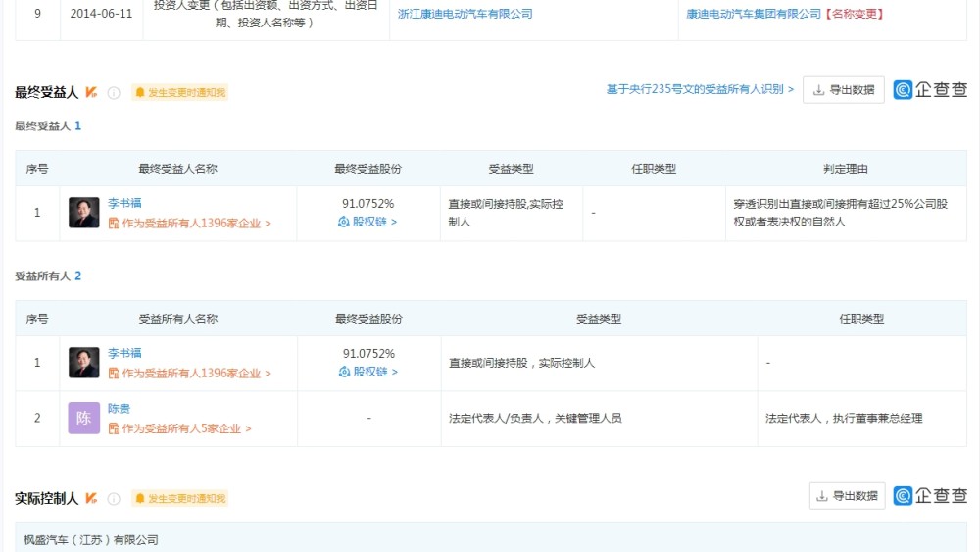Click the document icon beside 作为受益所有人5家企业

pos(113,428)
